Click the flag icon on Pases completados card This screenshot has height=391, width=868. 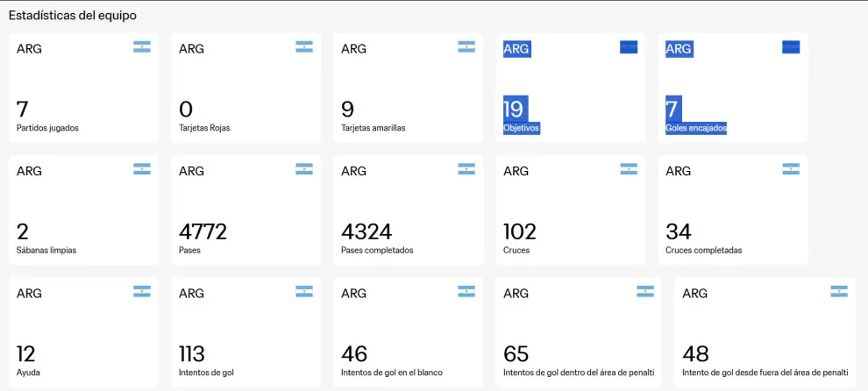point(466,169)
